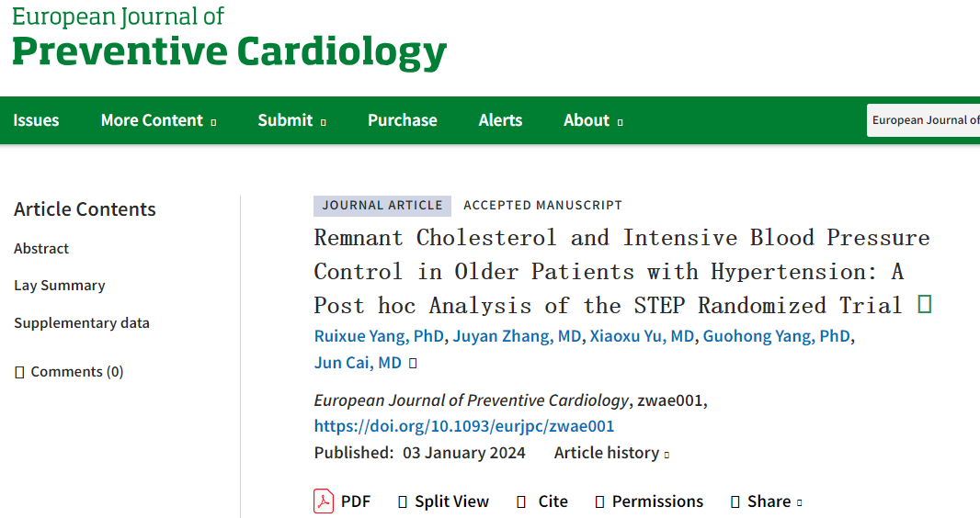Click the European Journal search field

coord(923,120)
